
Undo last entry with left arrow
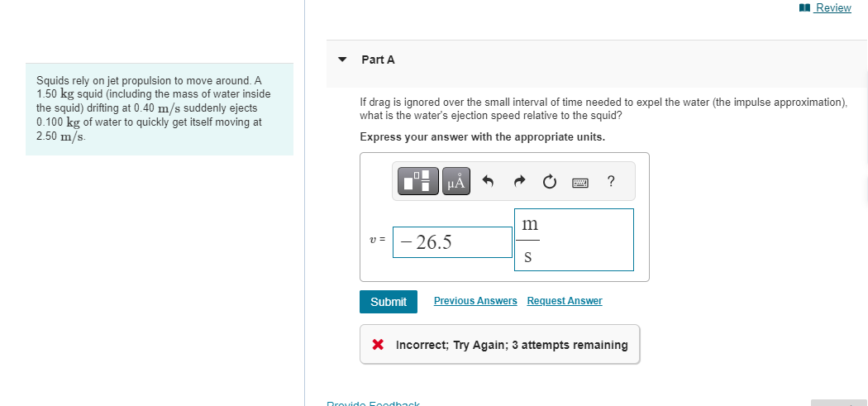coord(488,181)
